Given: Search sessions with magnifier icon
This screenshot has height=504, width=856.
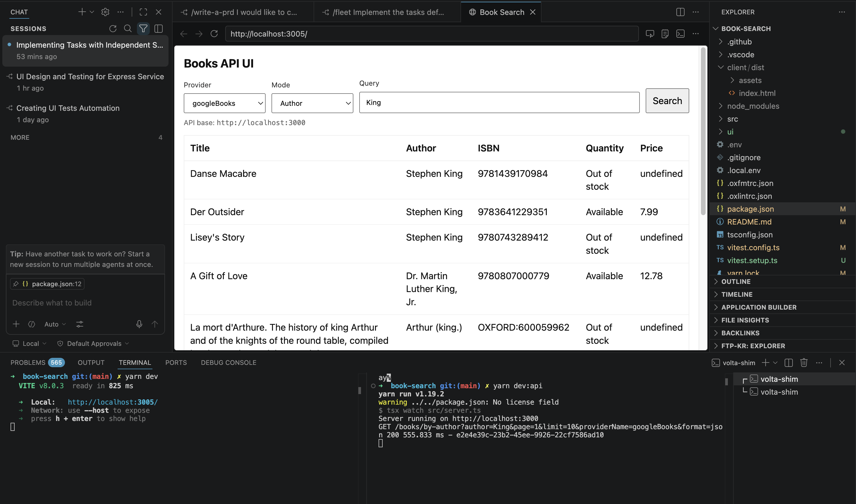Looking at the screenshot, I should 128,29.
